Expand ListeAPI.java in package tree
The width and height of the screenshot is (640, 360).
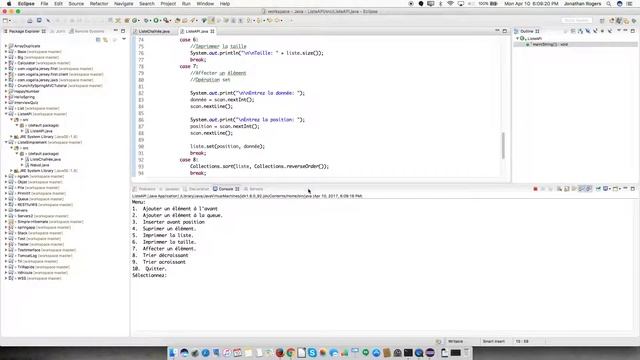tap(22, 131)
